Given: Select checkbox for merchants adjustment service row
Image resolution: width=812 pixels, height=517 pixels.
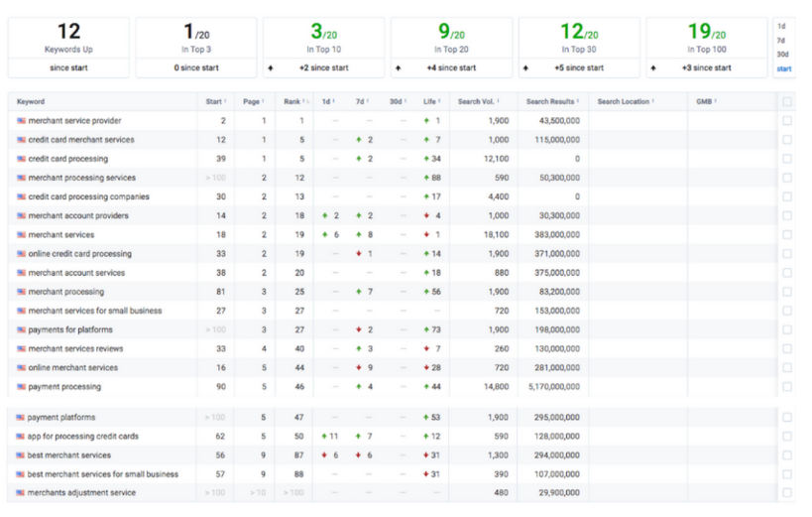Looking at the screenshot, I should pyautogui.click(x=787, y=492).
